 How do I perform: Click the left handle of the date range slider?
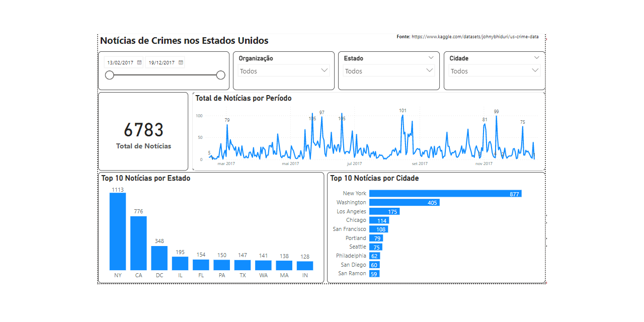click(x=110, y=74)
